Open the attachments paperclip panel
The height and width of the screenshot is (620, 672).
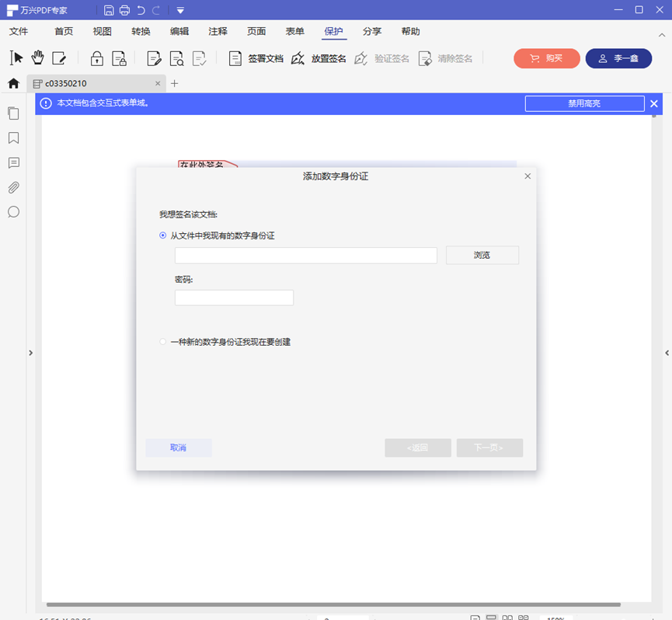click(13, 187)
